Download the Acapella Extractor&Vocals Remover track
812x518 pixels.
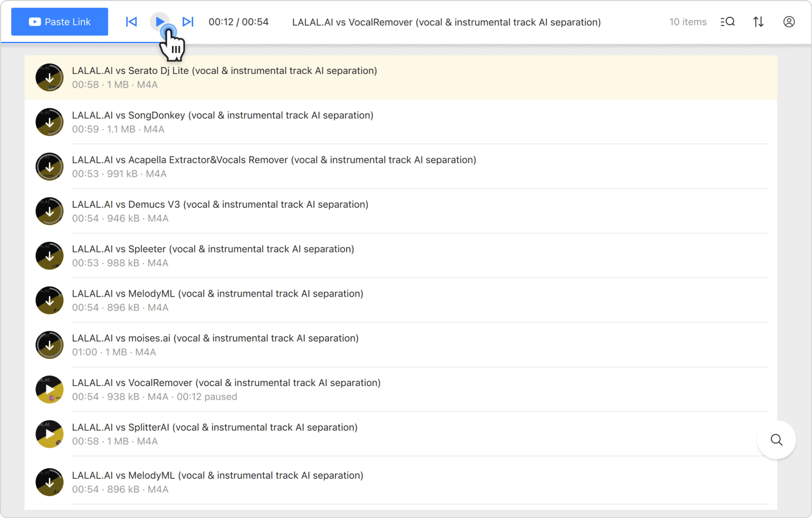click(x=49, y=167)
